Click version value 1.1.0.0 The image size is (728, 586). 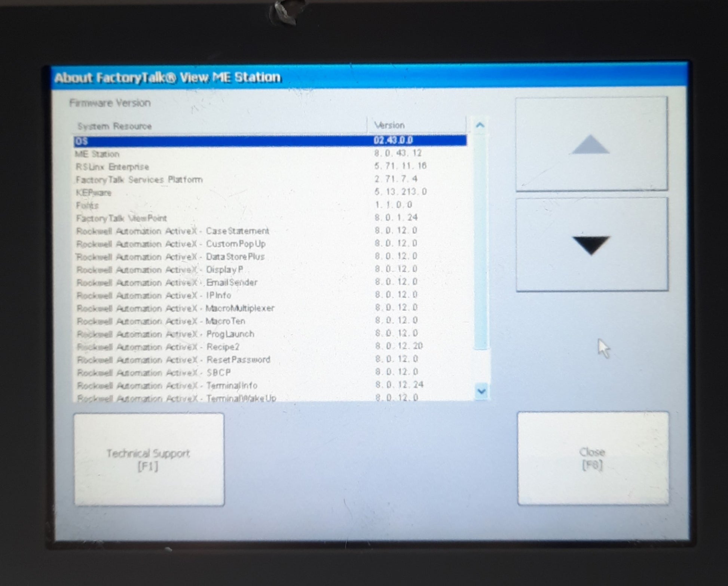(394, 205)
